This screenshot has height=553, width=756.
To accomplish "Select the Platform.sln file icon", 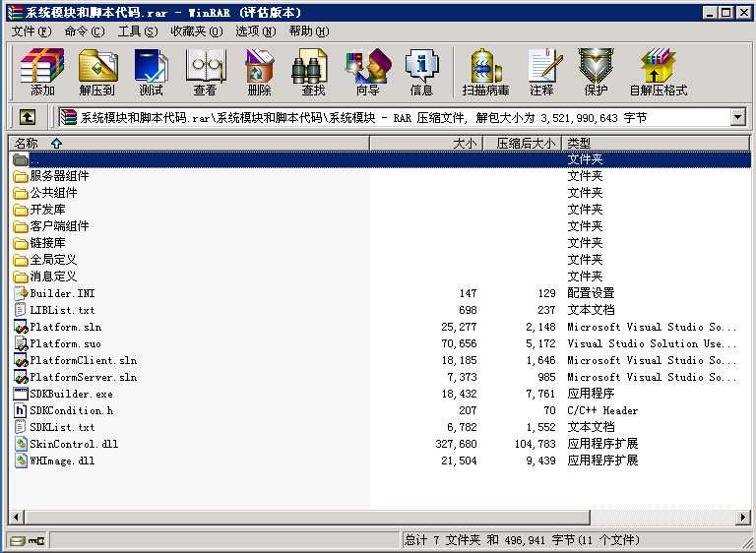I will click(x=21, y=327).
